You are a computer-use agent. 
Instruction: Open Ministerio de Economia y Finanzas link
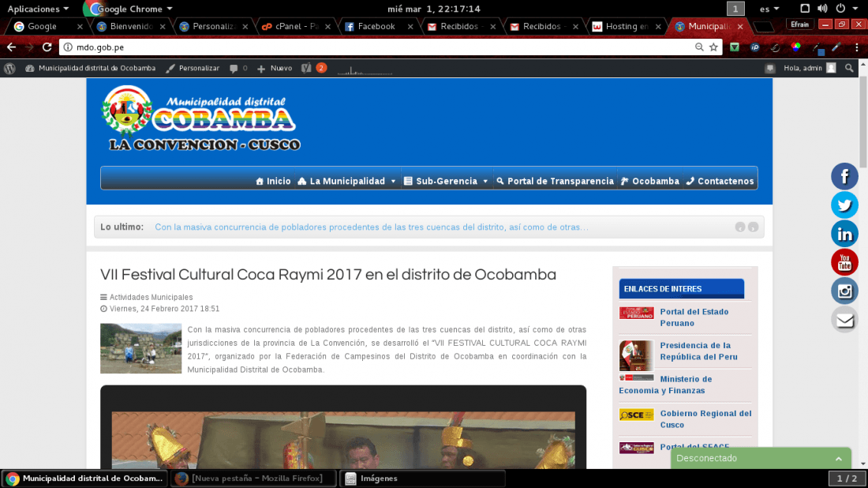tap(665, 385)
